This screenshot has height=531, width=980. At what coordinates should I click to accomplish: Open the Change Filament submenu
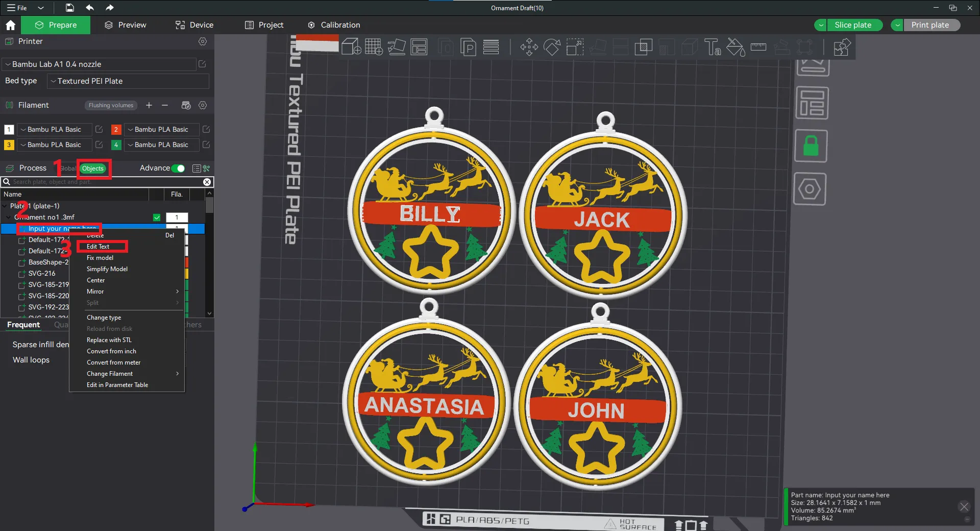(x=127, y=374)
